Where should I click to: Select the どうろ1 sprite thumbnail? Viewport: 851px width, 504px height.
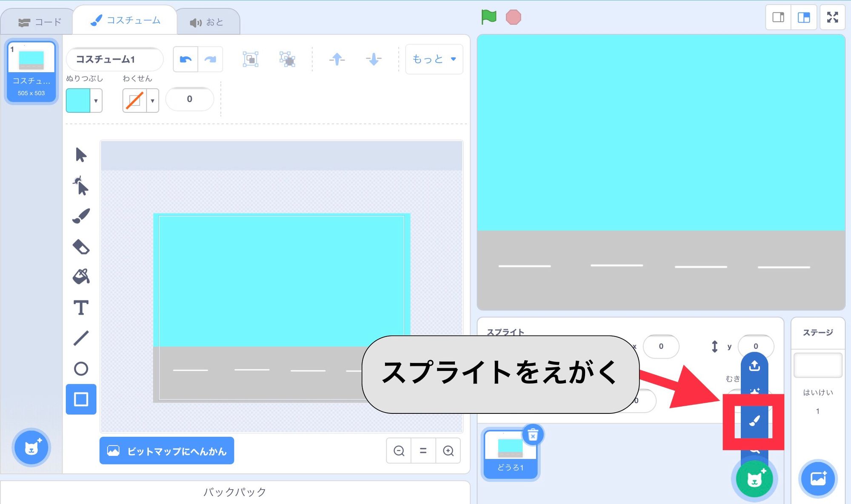click(510, 453)
